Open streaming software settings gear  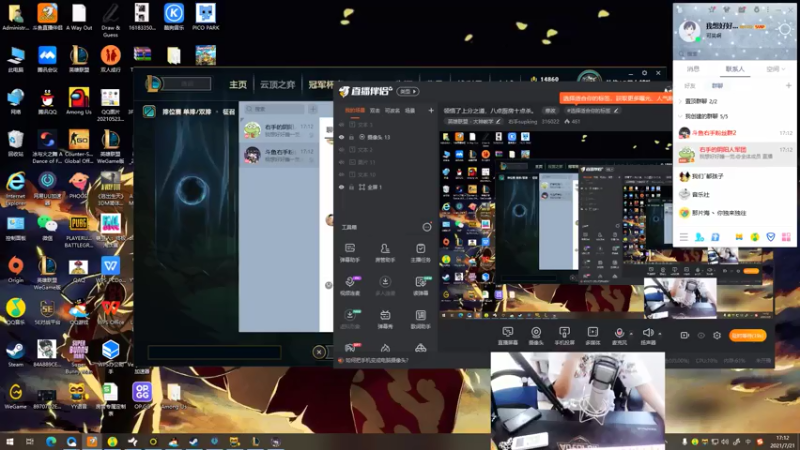pyautogui.click(x=717, y=335)
